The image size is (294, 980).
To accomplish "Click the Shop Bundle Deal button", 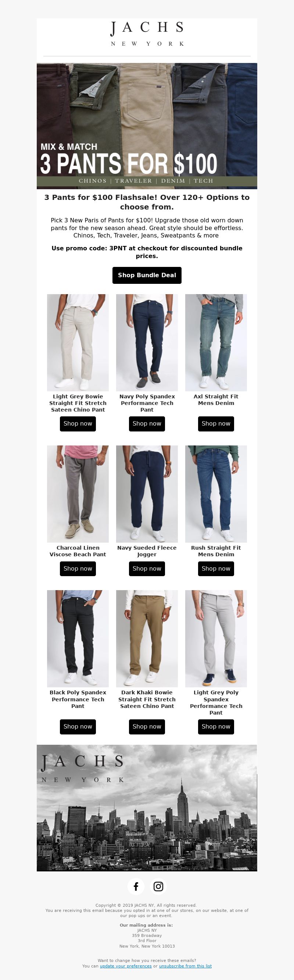I will pos(147,275).
